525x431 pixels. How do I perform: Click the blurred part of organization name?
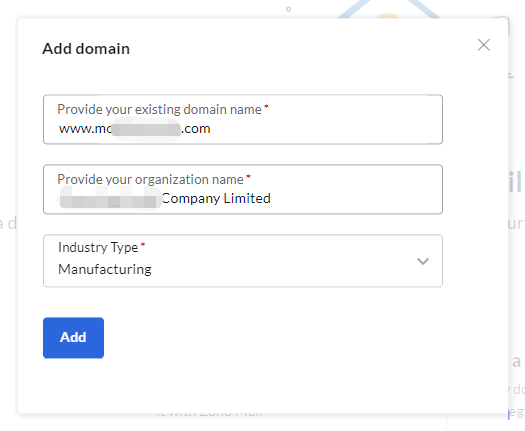(110, 198)
